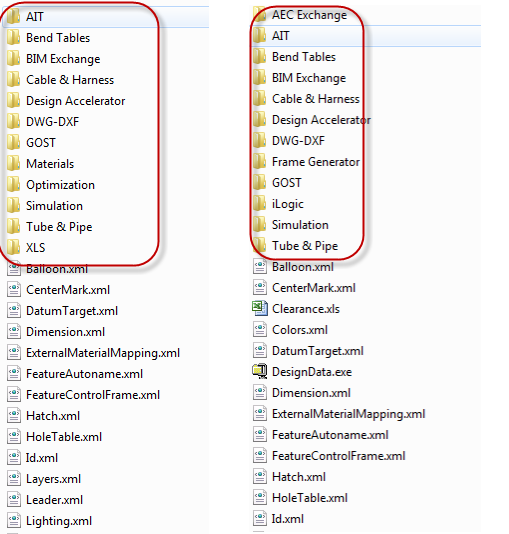509x534 pixels.
Task: Select 'Simulation' name in left list
Action: (x=54, y=206)
